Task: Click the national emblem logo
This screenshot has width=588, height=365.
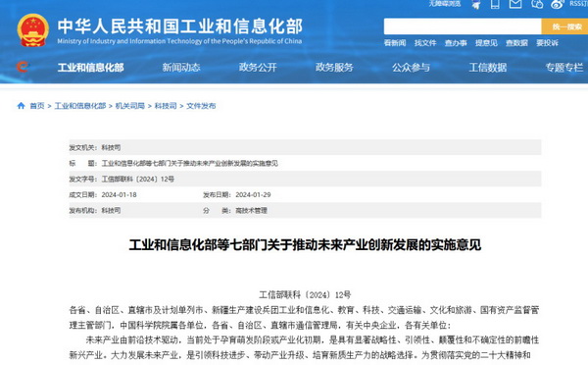Action: pos(33,30)
